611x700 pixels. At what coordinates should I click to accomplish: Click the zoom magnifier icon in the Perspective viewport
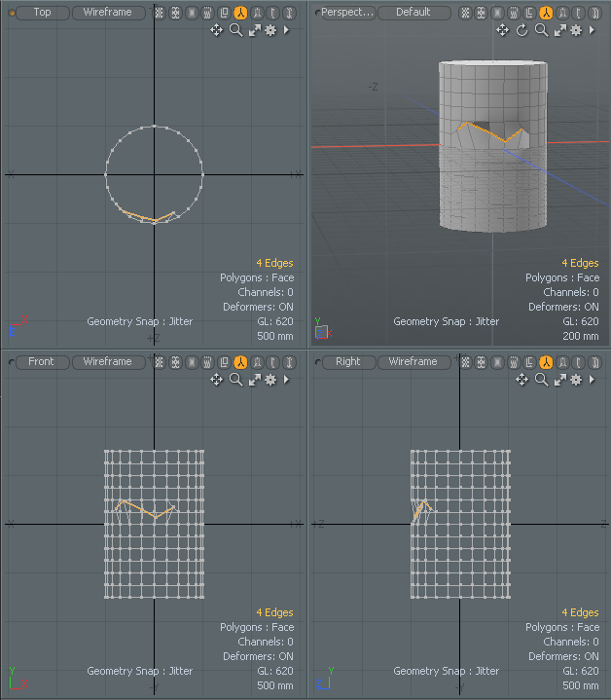pos(541,30)
